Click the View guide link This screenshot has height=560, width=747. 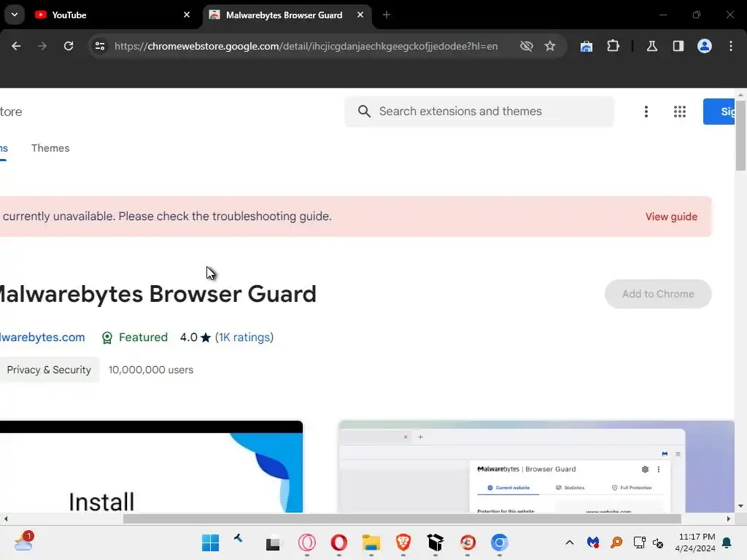pyautogui.click(x=671, y=217)
